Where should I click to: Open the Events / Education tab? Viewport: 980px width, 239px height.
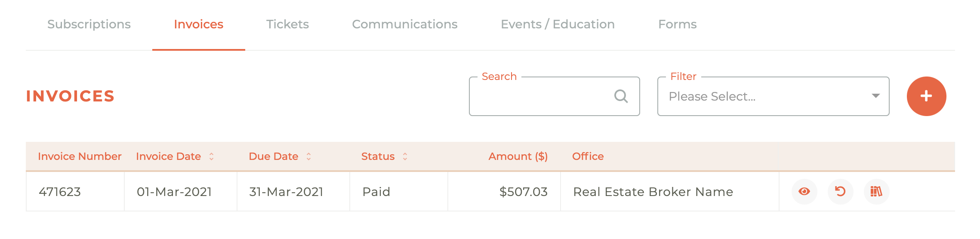[x=558, y=25]
